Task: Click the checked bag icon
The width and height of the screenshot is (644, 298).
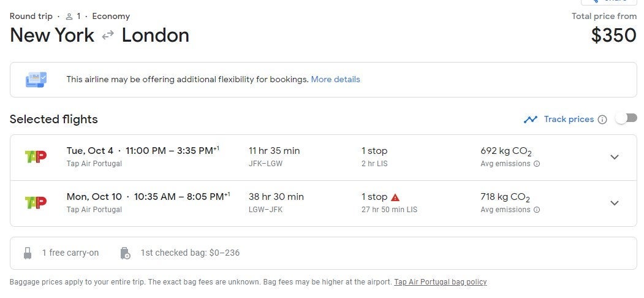Action: click(x=125, y=253)
